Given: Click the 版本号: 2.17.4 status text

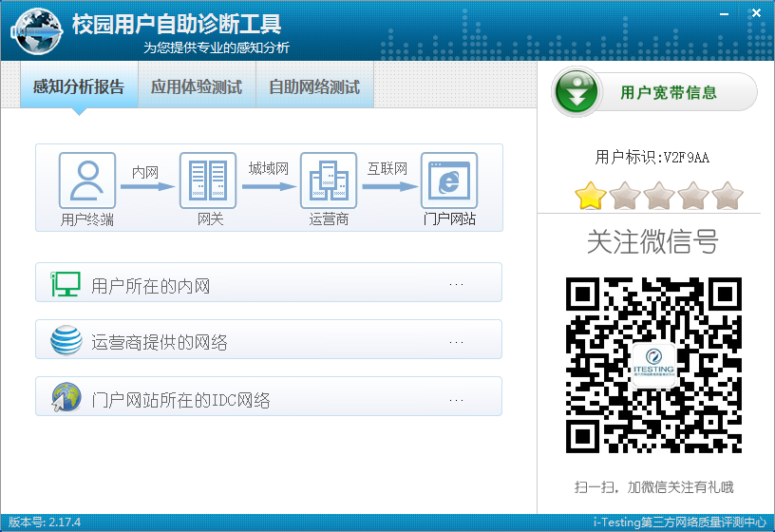Looking at the screenshot, I should click(45, 522).
